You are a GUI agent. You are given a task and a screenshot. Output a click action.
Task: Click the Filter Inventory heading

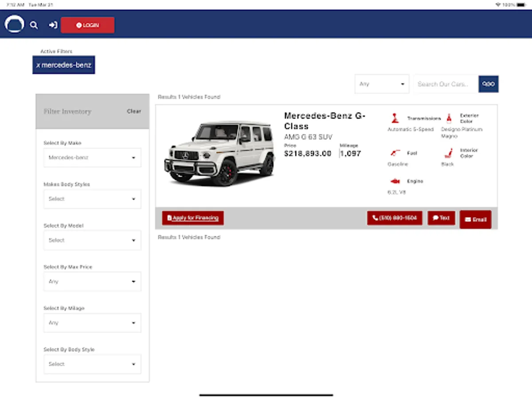coord(67,111)
